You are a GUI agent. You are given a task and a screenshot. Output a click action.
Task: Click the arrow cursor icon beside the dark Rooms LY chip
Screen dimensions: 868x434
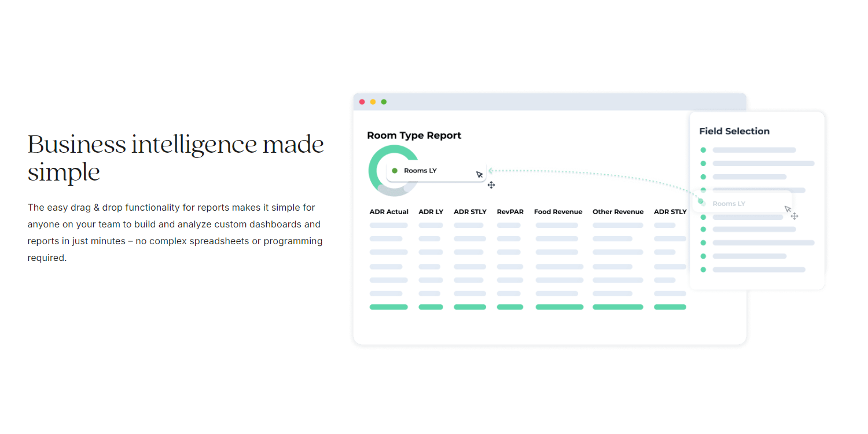point(479,174)
